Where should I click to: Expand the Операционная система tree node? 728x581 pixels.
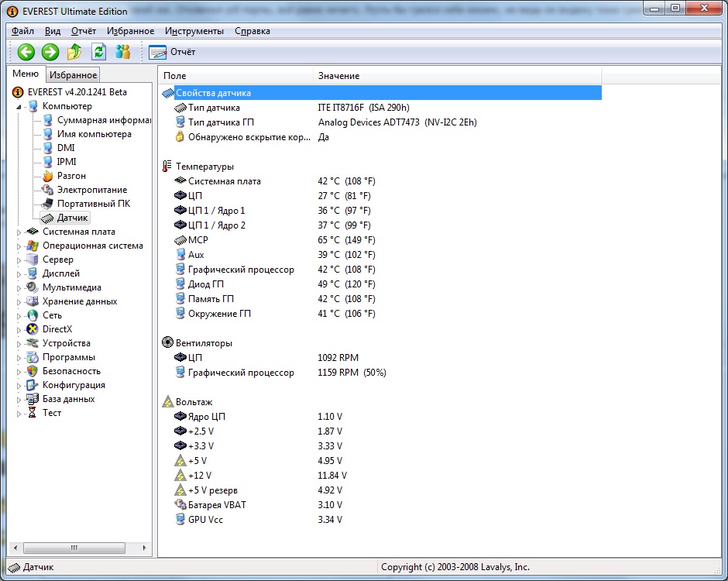pos(19,246)
